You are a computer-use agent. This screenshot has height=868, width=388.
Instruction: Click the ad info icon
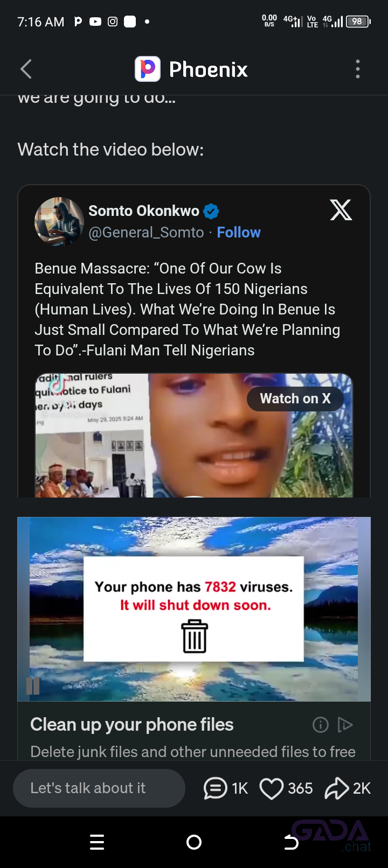321,725
